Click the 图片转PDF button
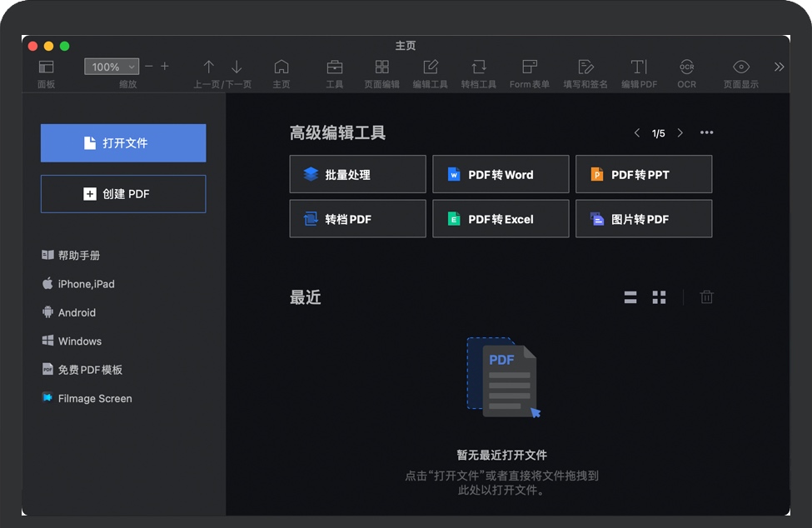The width and height of the screenshot is (812, 528). point(644,219)
